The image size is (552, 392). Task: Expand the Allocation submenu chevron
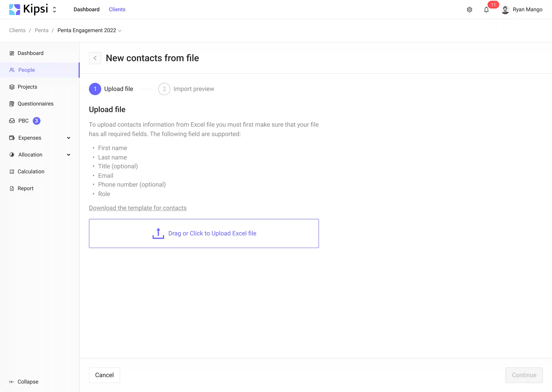[69, 155]
